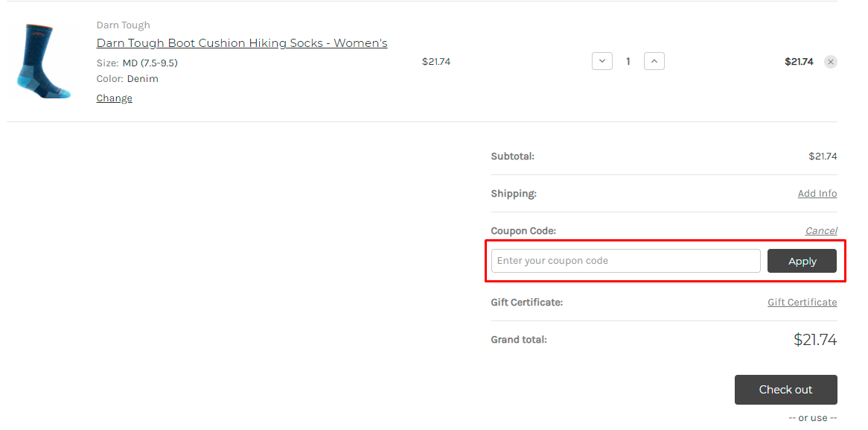Viewport: 868px width, 430px height.
Task: Focus the coupon code input field
Action: point(625,261)
